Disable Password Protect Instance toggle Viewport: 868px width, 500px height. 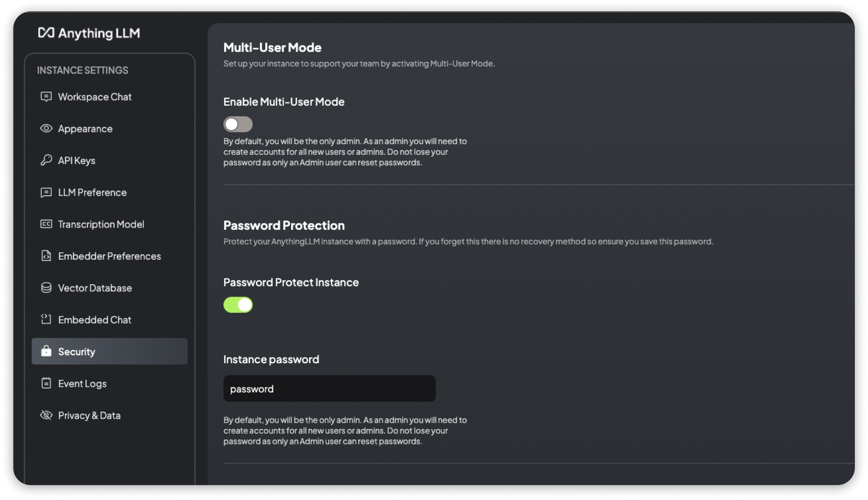[238, 305]
